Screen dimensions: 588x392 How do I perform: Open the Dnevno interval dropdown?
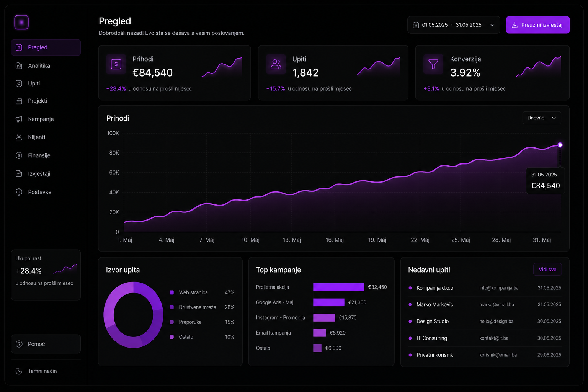point(542,118)
